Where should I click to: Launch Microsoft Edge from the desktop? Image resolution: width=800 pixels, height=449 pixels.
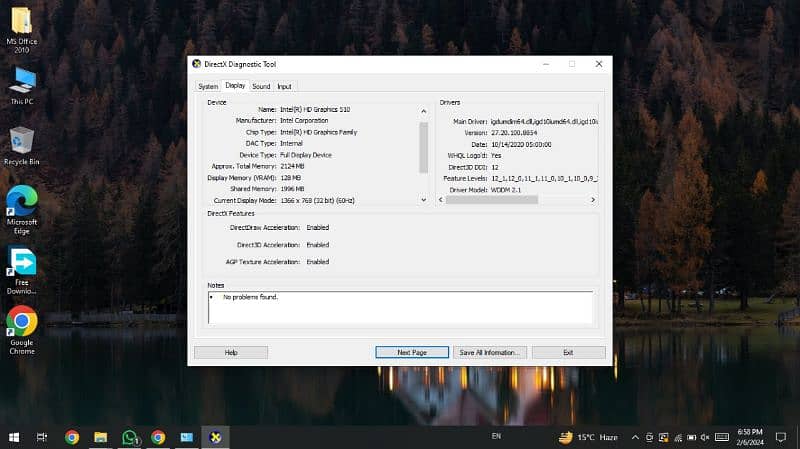tap(21, 203)
